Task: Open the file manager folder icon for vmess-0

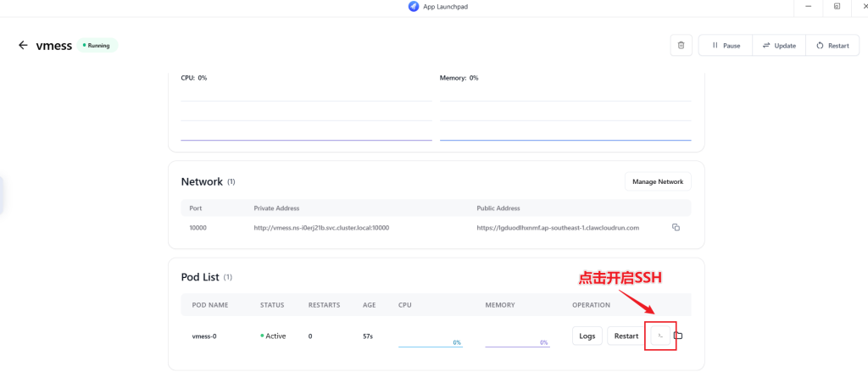Action: (679, 336)
